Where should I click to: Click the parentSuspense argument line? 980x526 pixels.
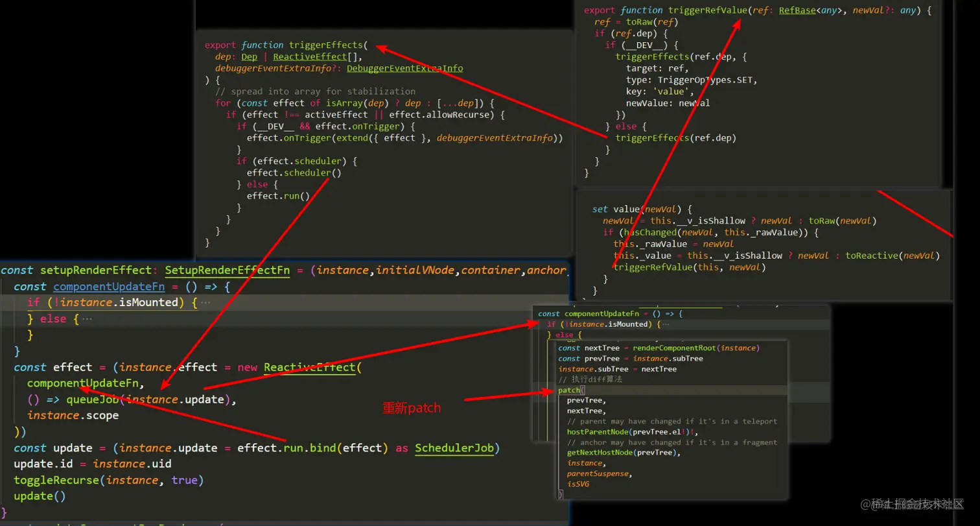(x=600, y=473)
